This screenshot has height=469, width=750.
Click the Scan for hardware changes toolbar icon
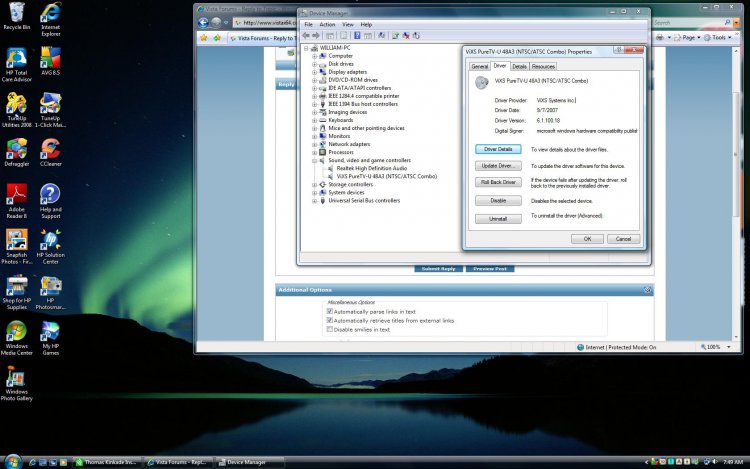[x=381, y=35]
